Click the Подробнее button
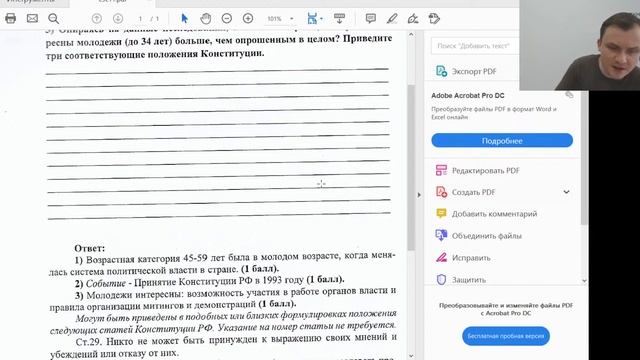Viewport: 640px width, 360px height. click(502, 140)
